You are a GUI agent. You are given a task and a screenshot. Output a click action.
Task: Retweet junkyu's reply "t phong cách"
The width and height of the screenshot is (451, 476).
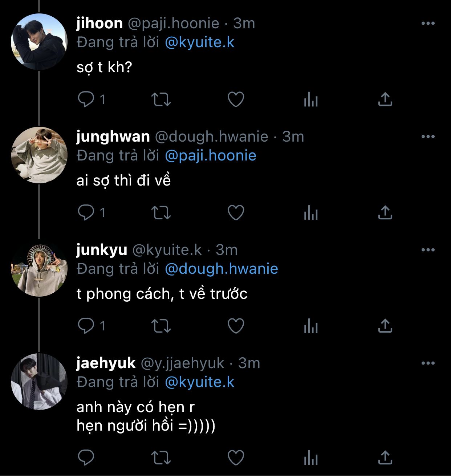point(161,326)
